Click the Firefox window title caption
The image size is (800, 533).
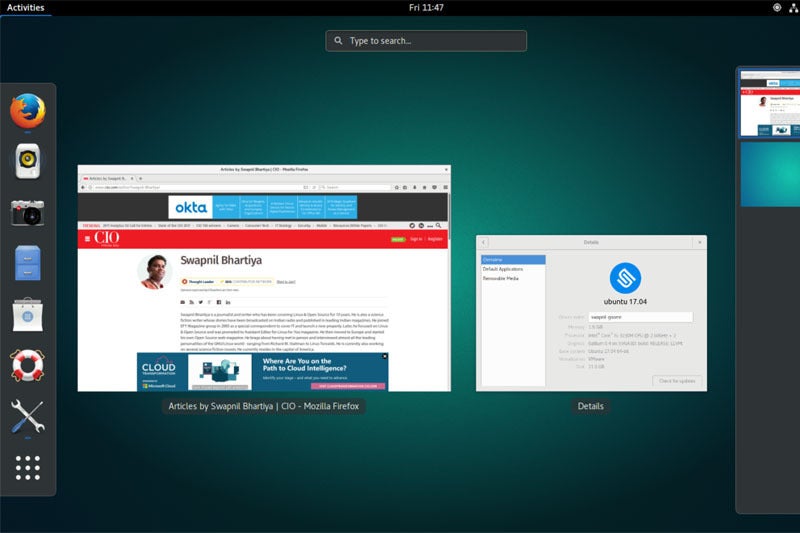tap(264, 406)
